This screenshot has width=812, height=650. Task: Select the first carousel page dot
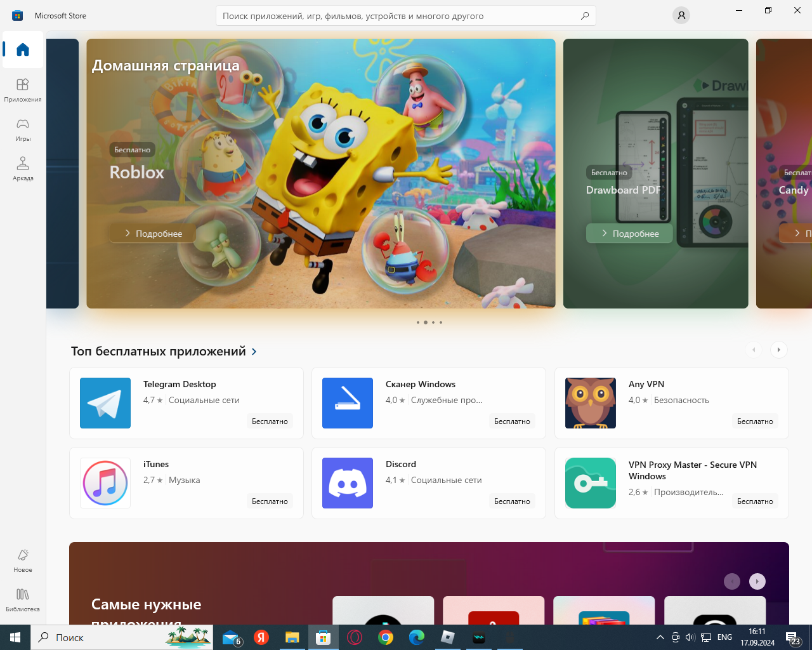(418, 322)
